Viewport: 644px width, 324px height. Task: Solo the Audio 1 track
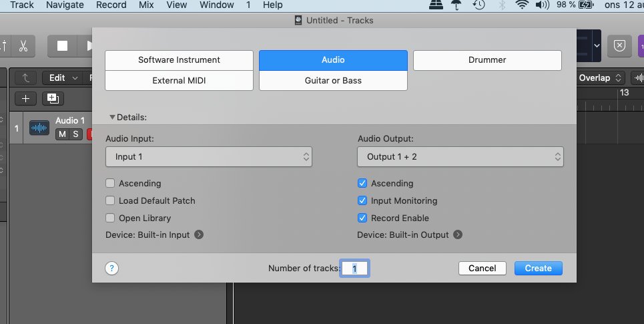click(x=75, y=134)
